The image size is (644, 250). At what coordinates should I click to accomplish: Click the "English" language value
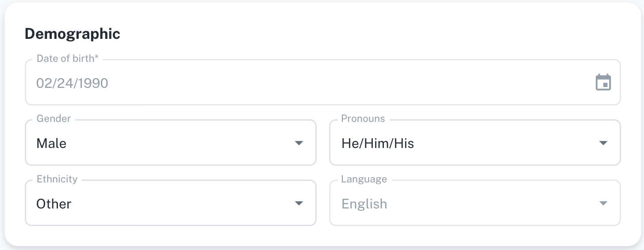coord(364,204)
